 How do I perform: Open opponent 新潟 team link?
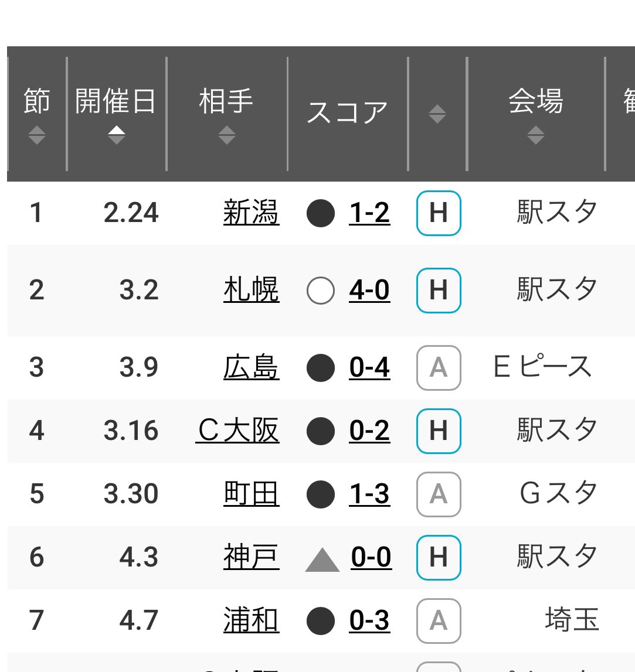point(251,213)
